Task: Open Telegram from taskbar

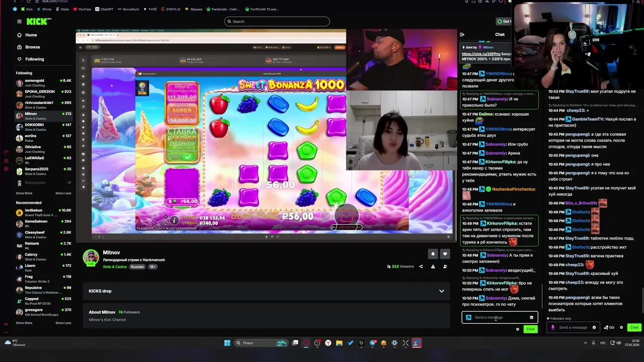Action: point(372,343)
